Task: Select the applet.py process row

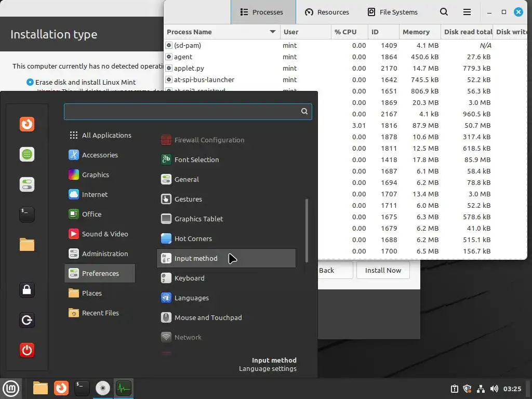Action: tap(345, 68)
